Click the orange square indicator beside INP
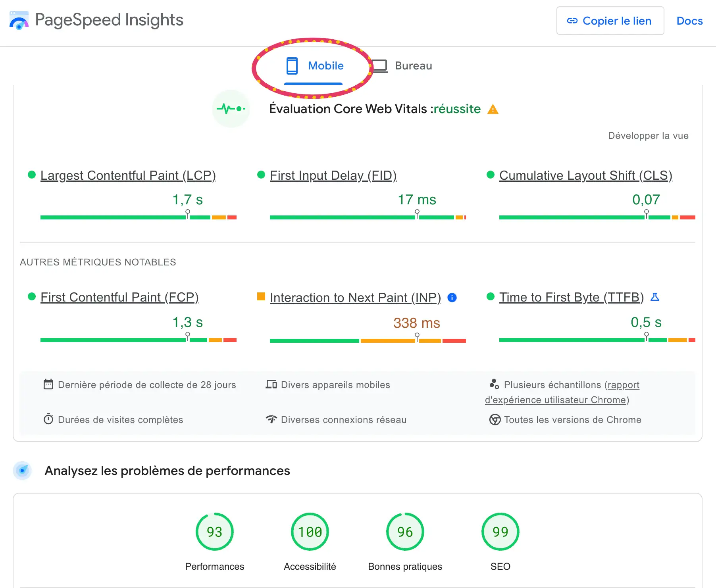The width and height of the screenshot is (716, 588). [x=261, y=296]
